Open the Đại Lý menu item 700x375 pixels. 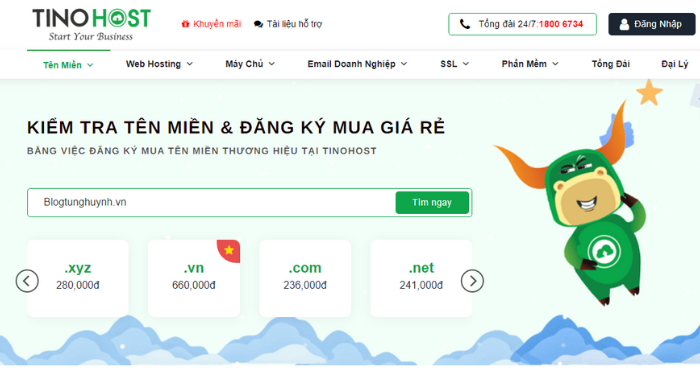(675, 64)
